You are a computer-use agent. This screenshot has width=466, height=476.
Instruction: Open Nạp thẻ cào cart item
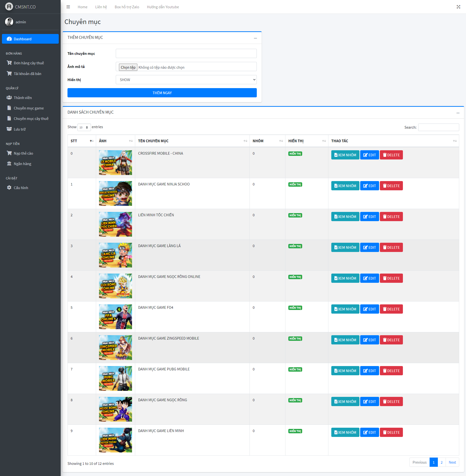pos(23,153)
